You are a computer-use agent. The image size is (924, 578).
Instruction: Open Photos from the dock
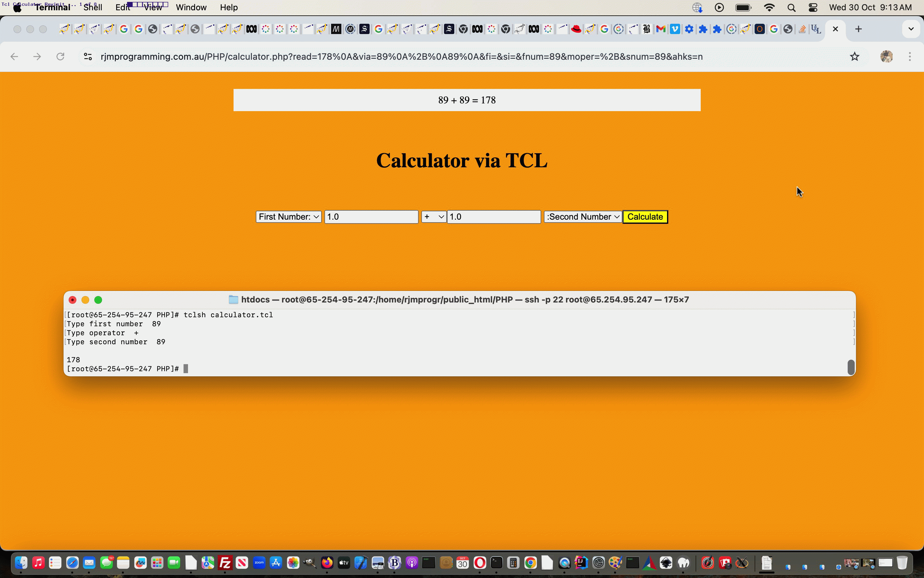(x=293, y=563)
